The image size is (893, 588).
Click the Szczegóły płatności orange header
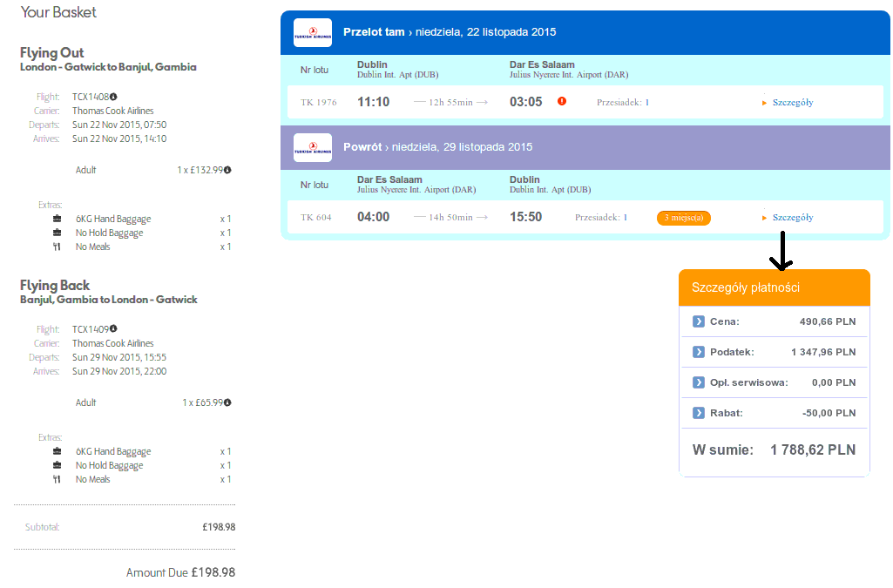pos(775,287)
